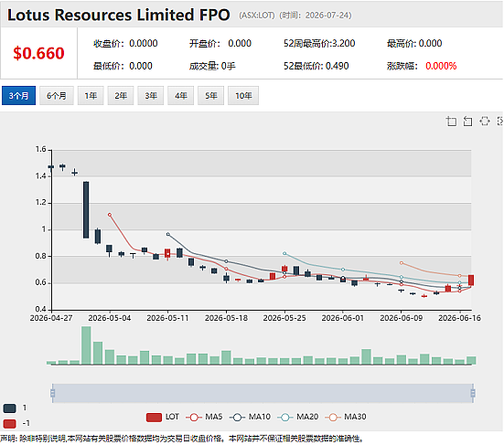Choose the 10年 time span
The width and height of the screenshot is (504, 445).
pyautogui.click(x=243, y=96)
